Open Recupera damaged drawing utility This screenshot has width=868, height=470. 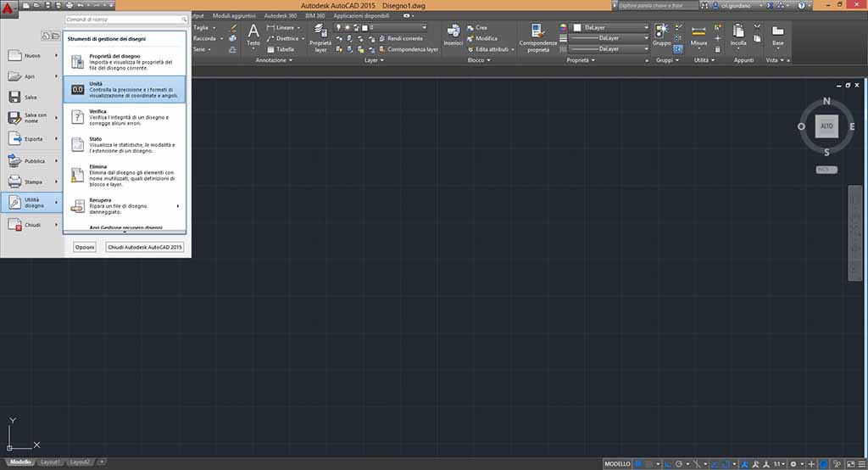click(x=125, y=205)
